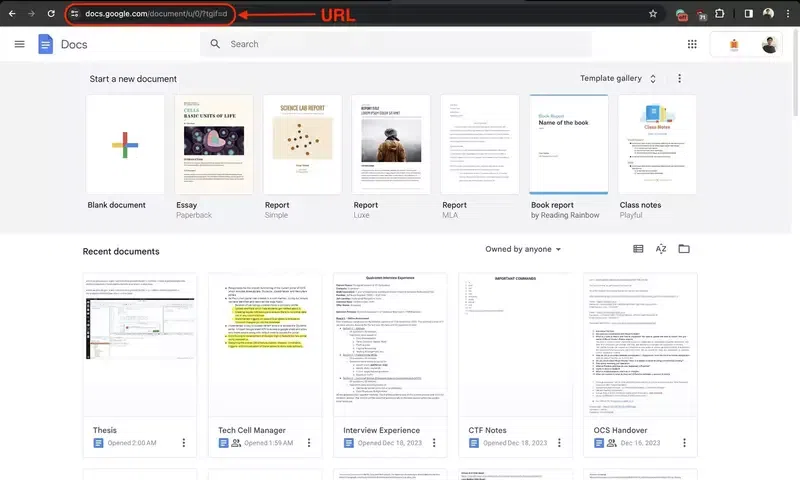Open the Interview Experience document thumbnail
Image resolution: width=800 pixels, height=480 pixels.
(x=390, y=345)
